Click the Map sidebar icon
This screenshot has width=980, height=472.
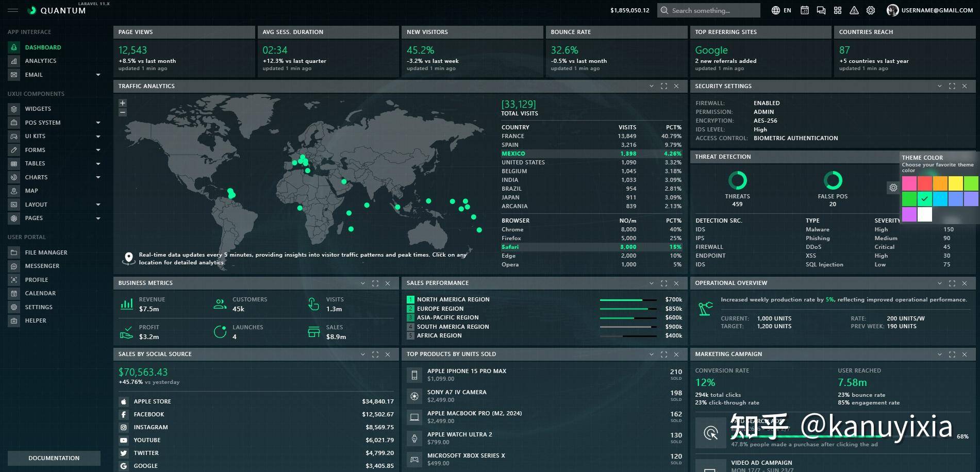[x=14, y=191]
